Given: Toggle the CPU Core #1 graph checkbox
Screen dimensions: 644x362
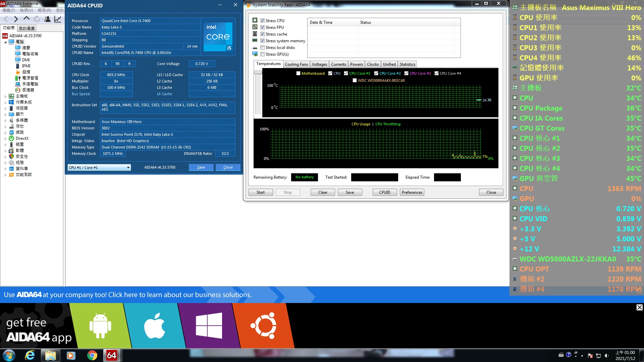Looking at the screenshot, I should (x=346, y=73).
